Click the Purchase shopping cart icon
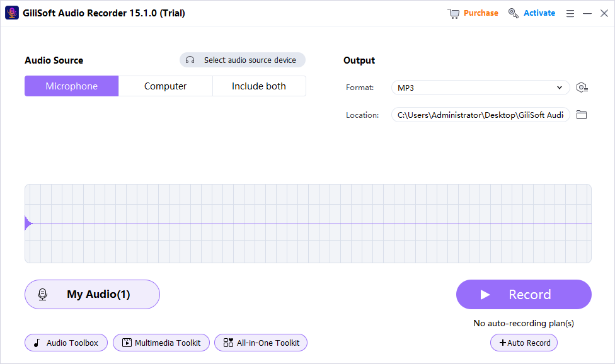The height and width of the screenshot is (364, 615). pyautogui.click(x=454, y=13)
